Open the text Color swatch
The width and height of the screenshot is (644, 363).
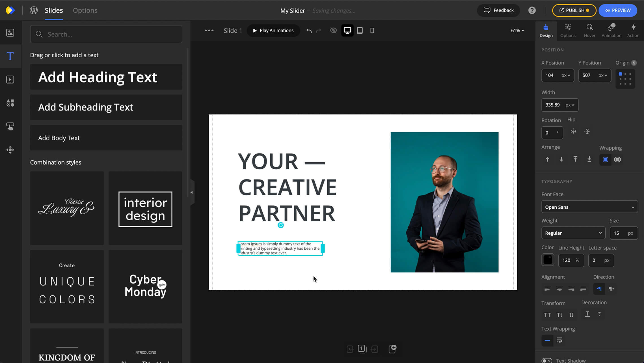548,260
